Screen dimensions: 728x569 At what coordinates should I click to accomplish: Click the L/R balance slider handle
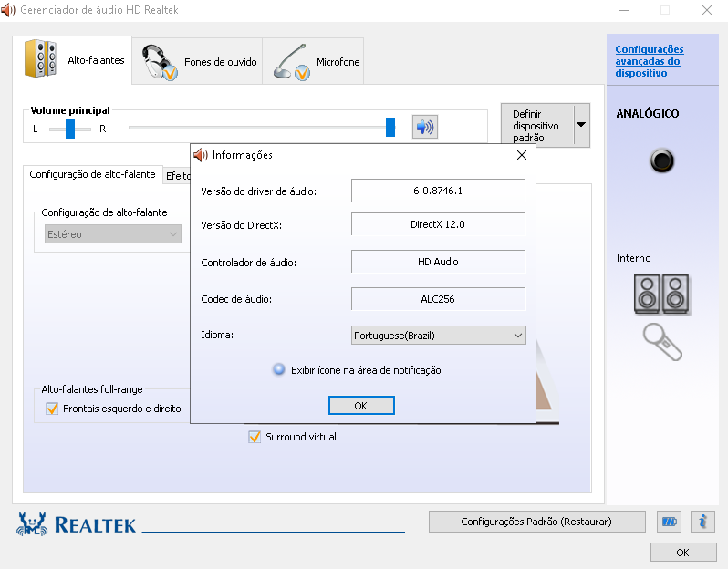(x=70, y=129)
